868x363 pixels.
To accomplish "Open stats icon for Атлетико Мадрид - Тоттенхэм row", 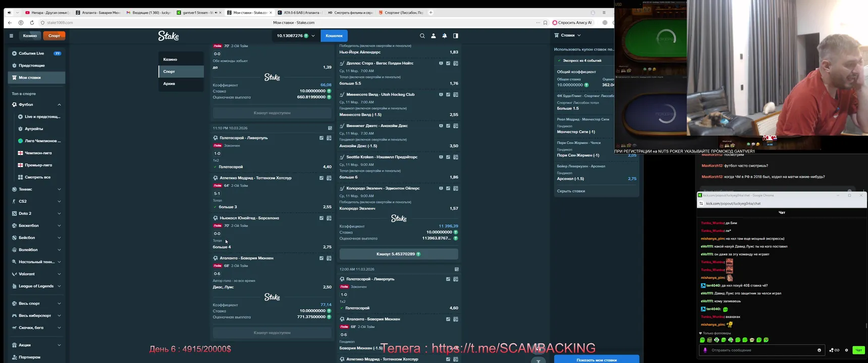I will (321, 178).
